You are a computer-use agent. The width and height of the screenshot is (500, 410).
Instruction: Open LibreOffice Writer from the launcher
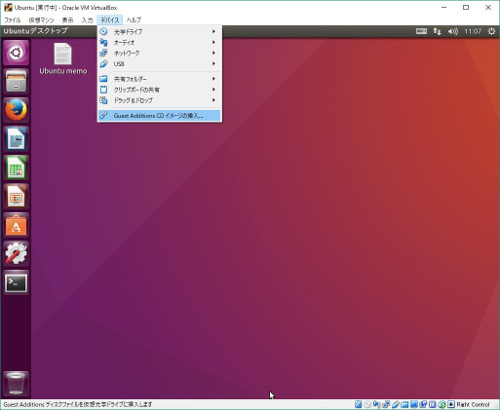[16, 138]
